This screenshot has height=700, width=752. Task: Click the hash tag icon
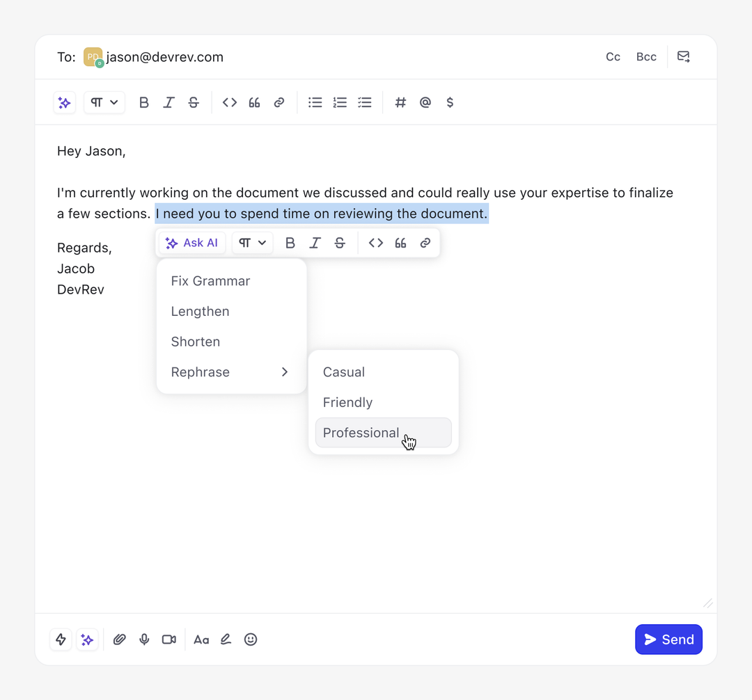[400, 102]
